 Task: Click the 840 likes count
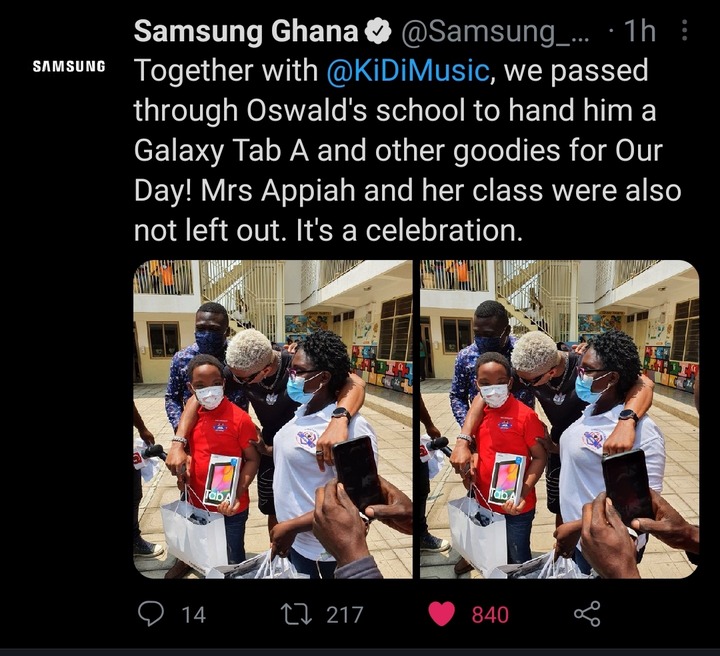(x=490, y=615)
